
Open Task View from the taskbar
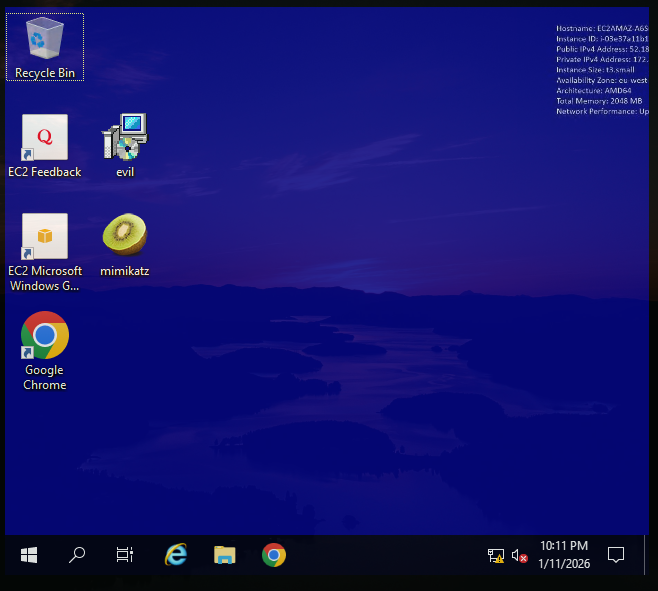coord(125,555)
